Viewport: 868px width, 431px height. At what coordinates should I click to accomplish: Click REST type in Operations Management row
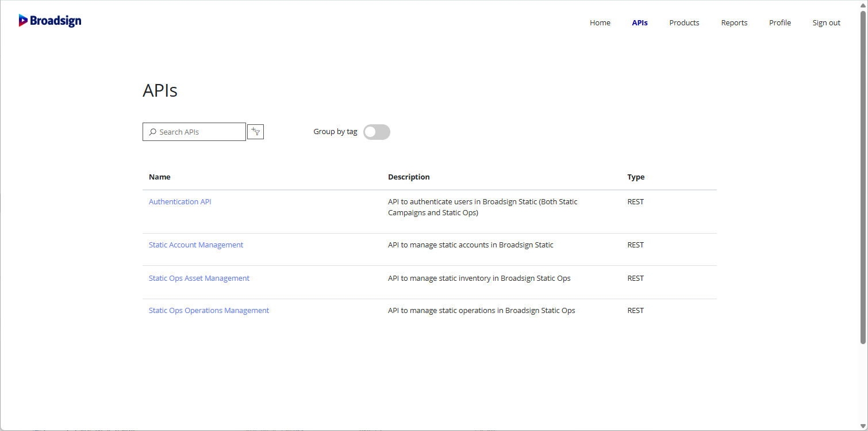pyautogui.click(x=636, y=311)
